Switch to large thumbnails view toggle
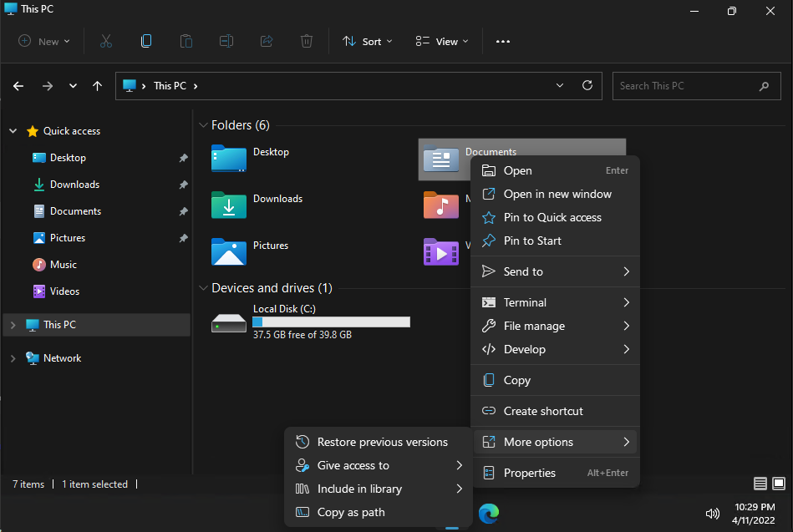Viewport: 793px width, 532px height. coord(778,484)
